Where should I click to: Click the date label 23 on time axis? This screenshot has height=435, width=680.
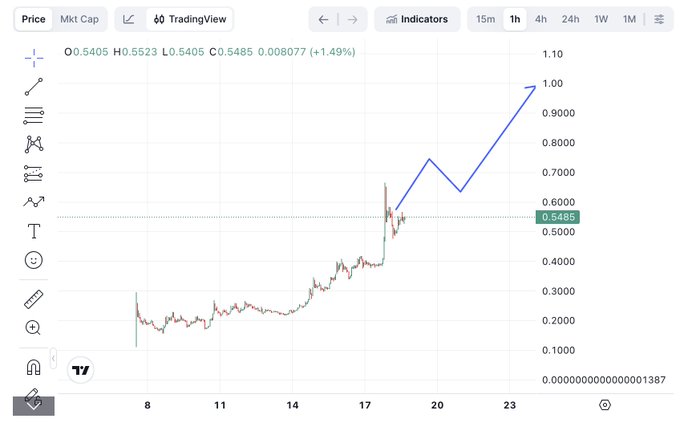(510, 406)
